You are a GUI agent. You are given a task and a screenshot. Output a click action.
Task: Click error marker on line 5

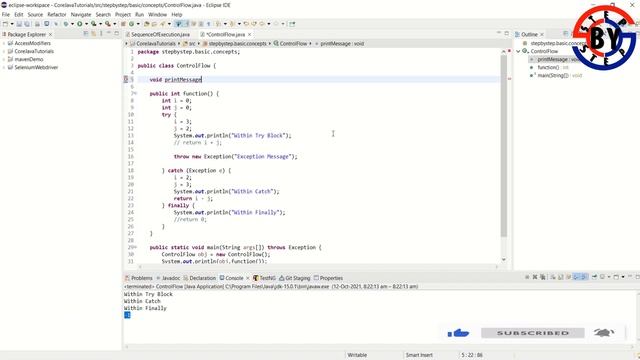126,80
